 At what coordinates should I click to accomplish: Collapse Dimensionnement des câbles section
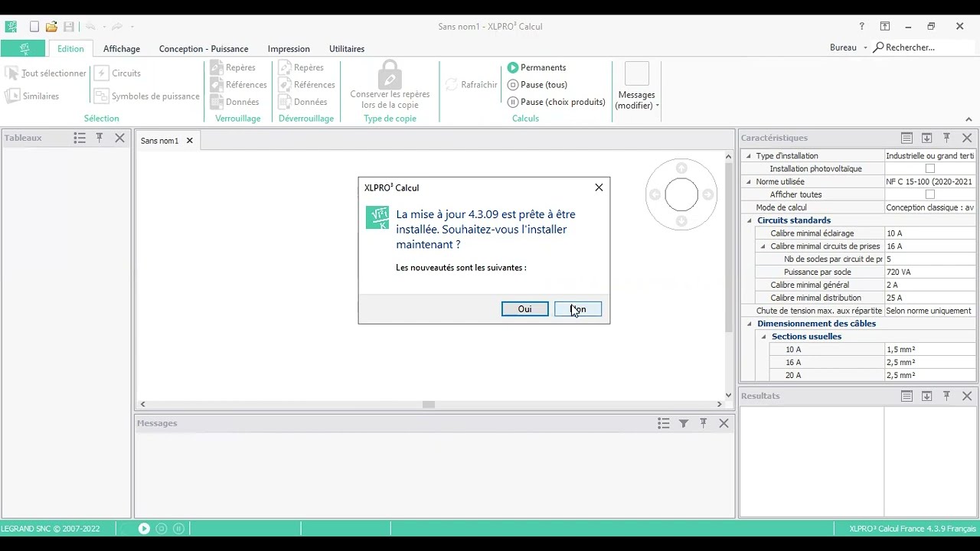click(750, 324)
